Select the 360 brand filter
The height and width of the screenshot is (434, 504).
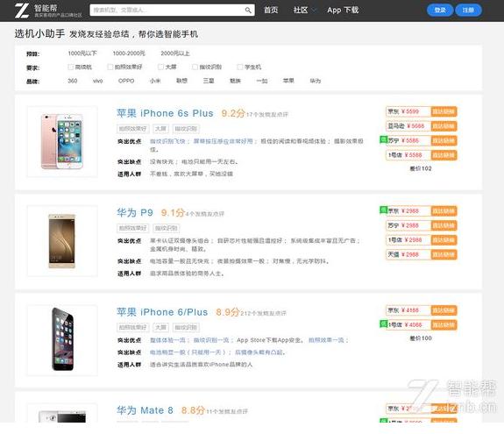(73, 81)
